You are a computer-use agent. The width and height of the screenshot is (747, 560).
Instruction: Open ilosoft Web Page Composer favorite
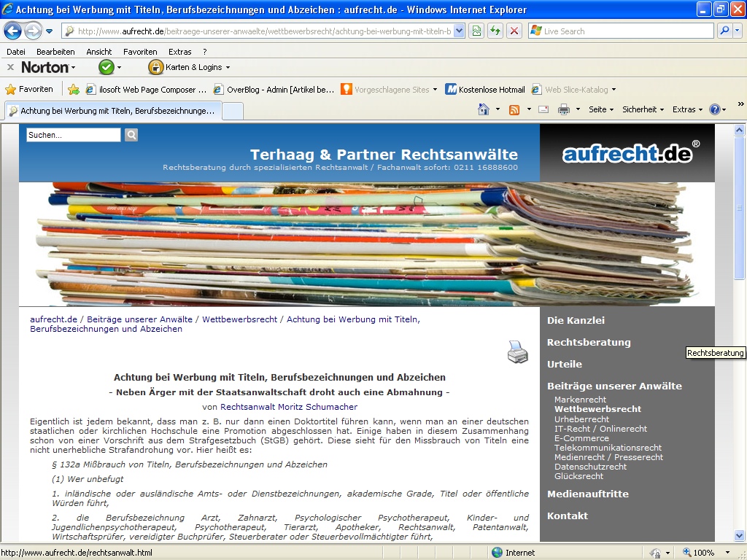coord(145,90)
